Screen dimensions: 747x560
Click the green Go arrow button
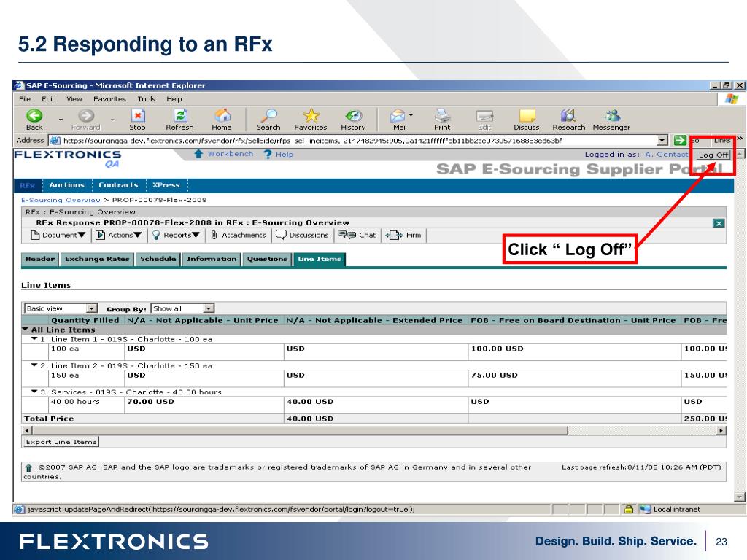tap(680, 141)
